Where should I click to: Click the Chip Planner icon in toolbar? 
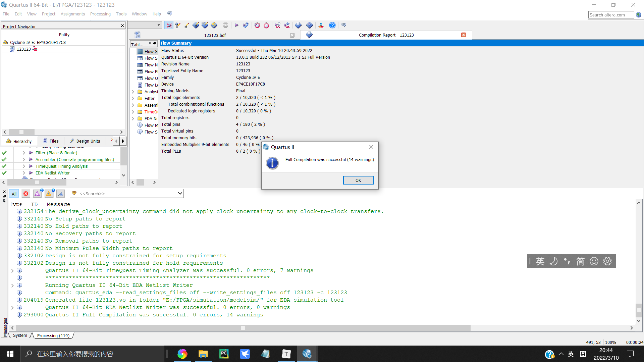pyautogui.click(x=214, y=25)
